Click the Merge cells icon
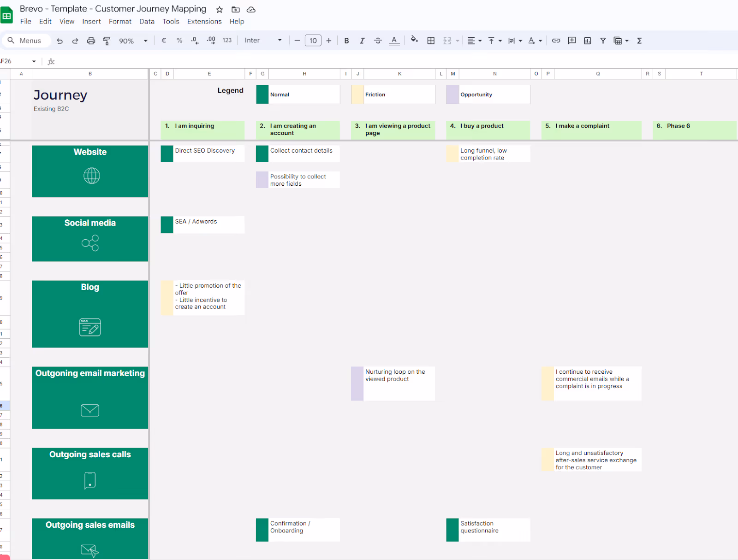Screen dimensions: 738x560 click(x=447, y=41)
